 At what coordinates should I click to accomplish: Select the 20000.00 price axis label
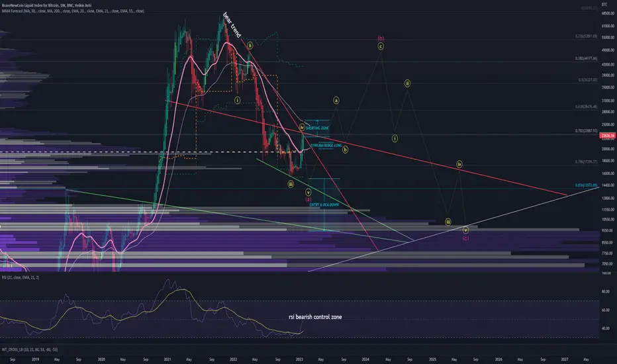click(x=608, y=149)
